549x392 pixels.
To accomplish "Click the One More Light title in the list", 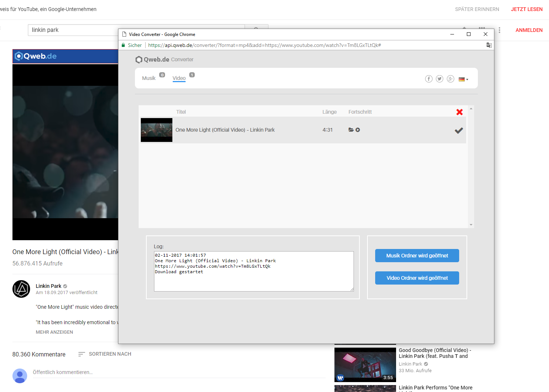I will tap(225, 130).
